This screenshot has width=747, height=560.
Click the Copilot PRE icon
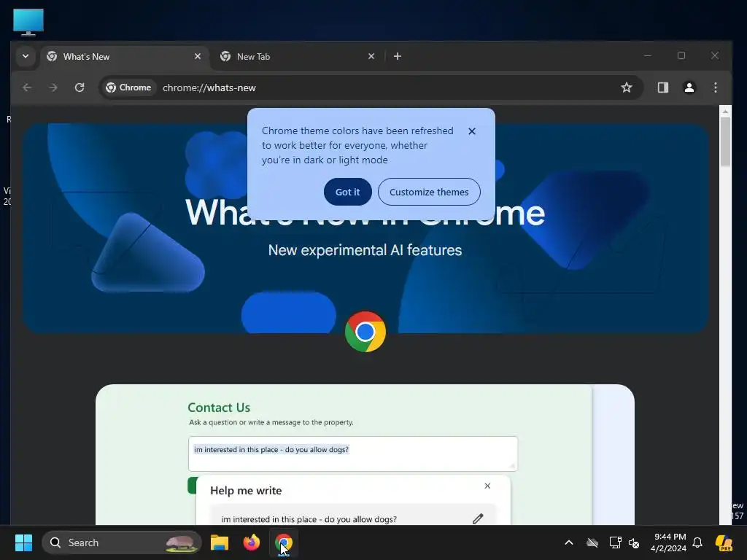[724, 542]
